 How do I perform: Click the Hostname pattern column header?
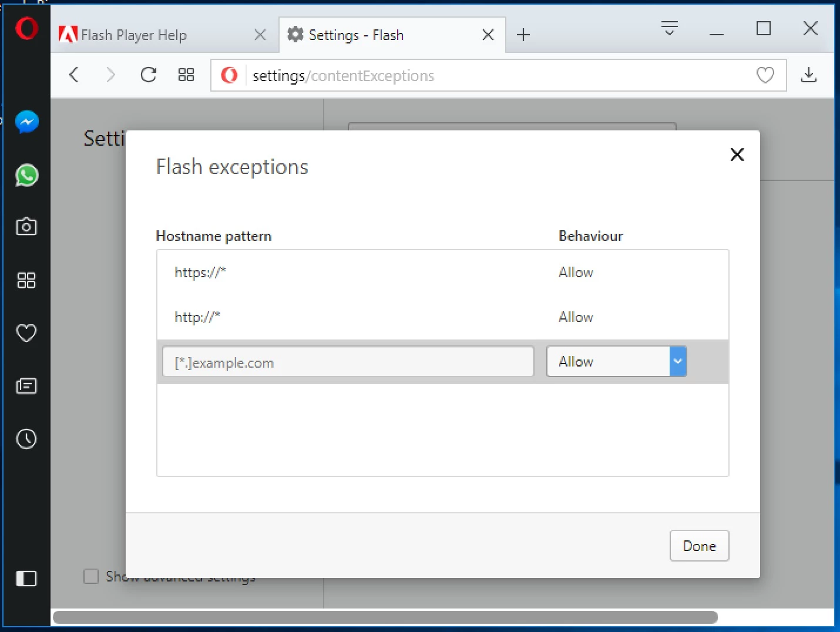[x=214, y=236]
